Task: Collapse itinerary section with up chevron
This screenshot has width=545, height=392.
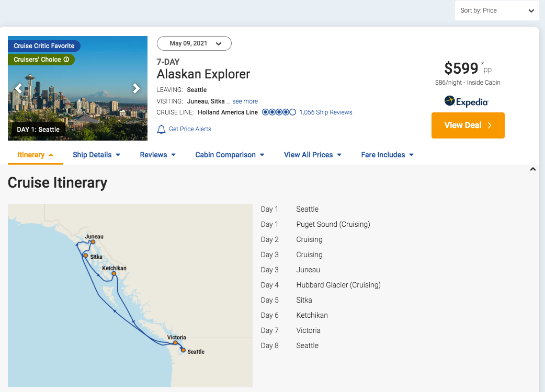Action: pos(532,169)
